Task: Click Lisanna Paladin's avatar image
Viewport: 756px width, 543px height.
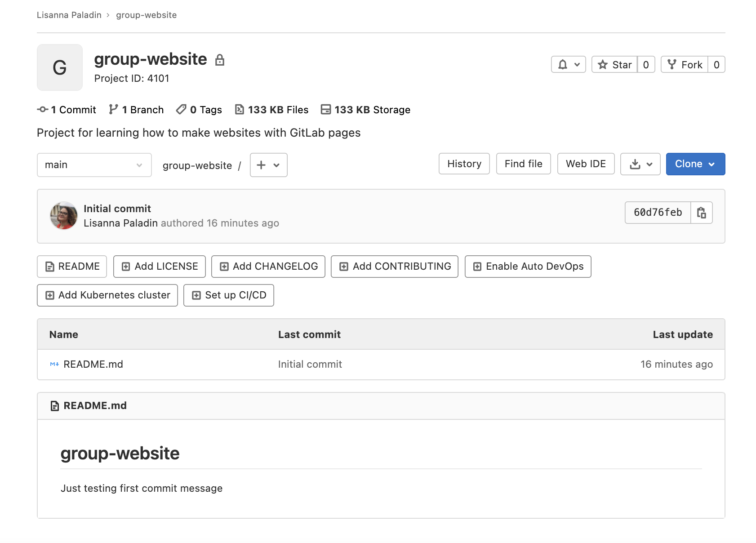Action: tap(63, 216)
